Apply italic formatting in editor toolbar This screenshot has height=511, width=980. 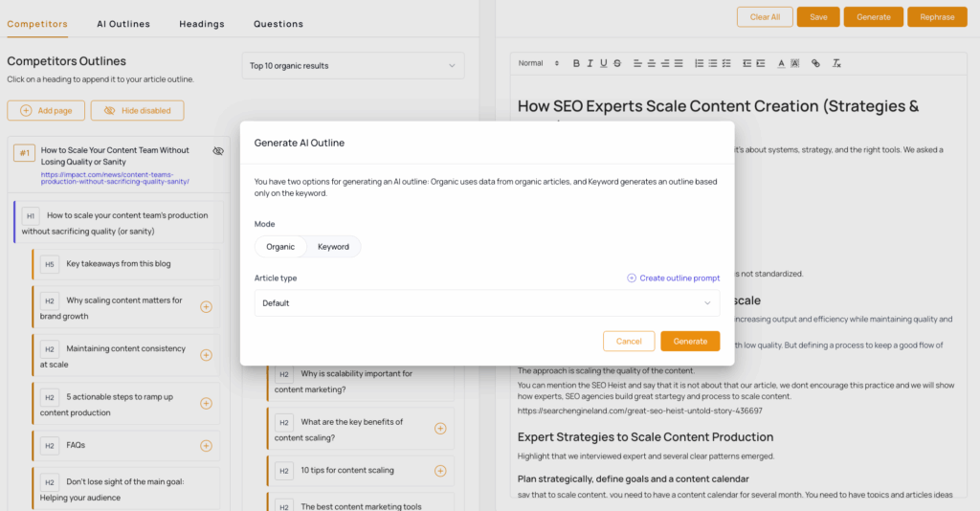pyautogui.click(x=590, y=63)
